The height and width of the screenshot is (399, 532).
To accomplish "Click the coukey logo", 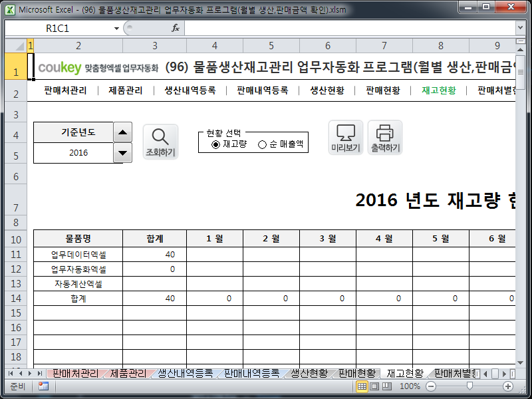I will 60,68.
